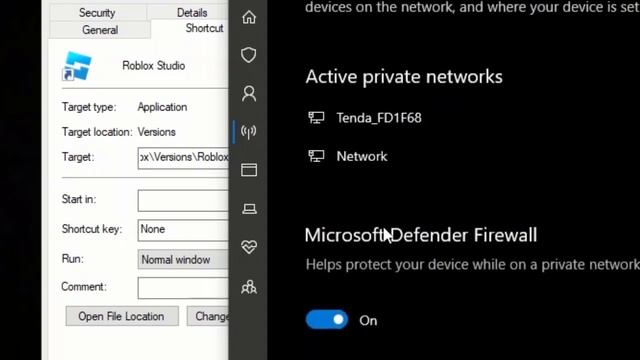Viewport: 640px width, 360px height.
Task: Click the Target path input field
Action: 183,157
